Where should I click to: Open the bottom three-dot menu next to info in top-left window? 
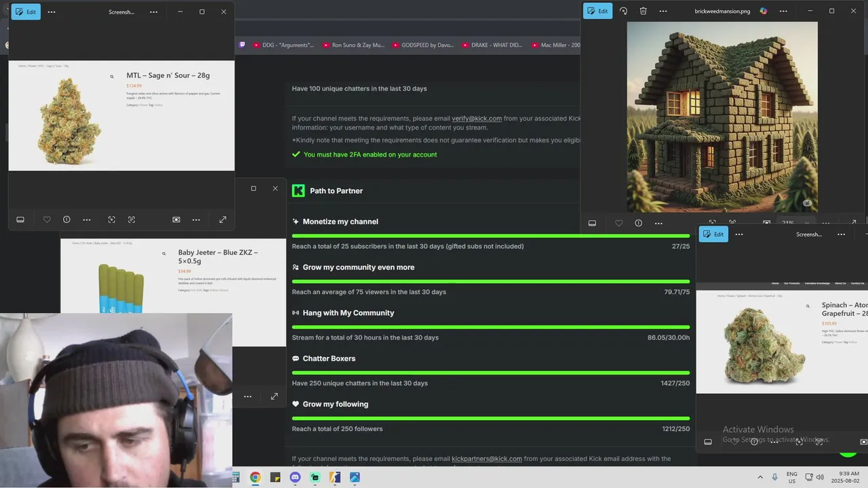(x=87, y=220)
